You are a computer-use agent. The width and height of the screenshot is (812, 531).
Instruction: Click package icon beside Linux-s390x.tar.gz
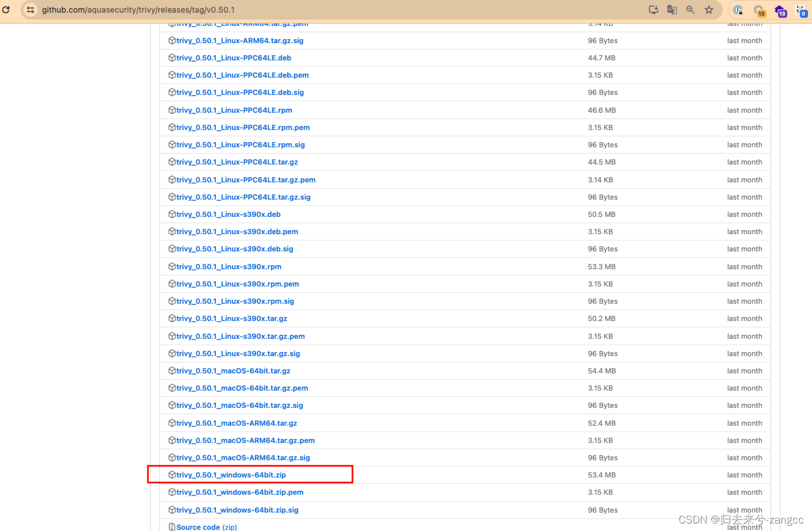172,319
